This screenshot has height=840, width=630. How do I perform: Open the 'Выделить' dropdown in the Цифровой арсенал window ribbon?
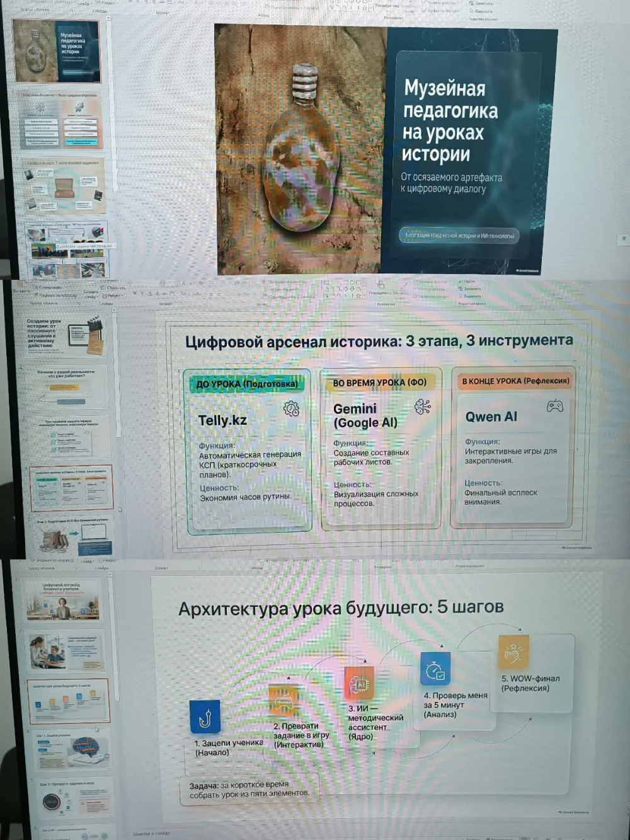coord(471,296)
